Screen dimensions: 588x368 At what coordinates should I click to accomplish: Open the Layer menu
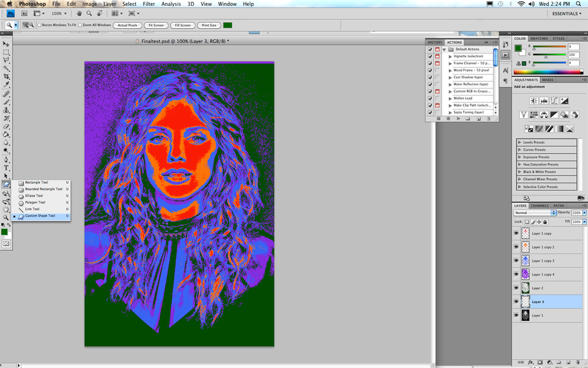(109, 4)
